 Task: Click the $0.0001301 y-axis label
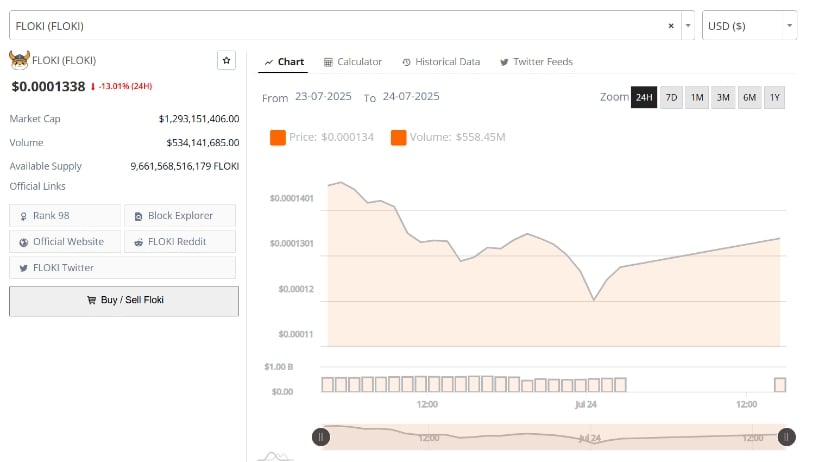coord(291,244)
